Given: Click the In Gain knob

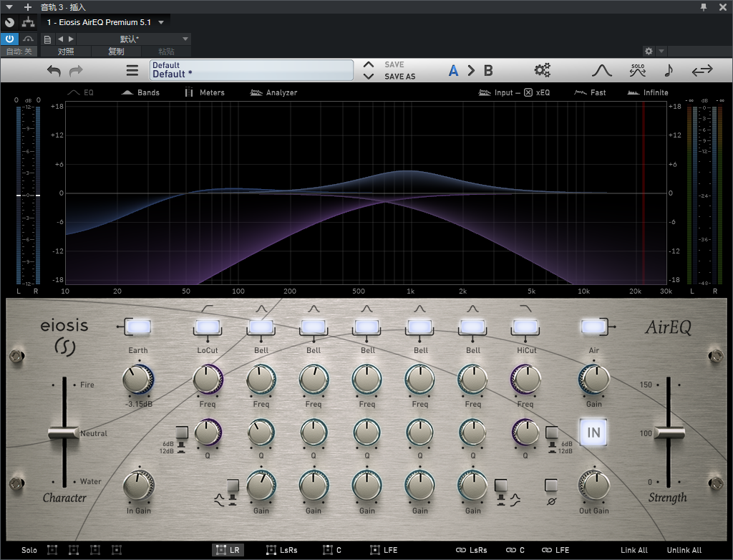Looking at the screenshot, I should click(x=139, y=486).
